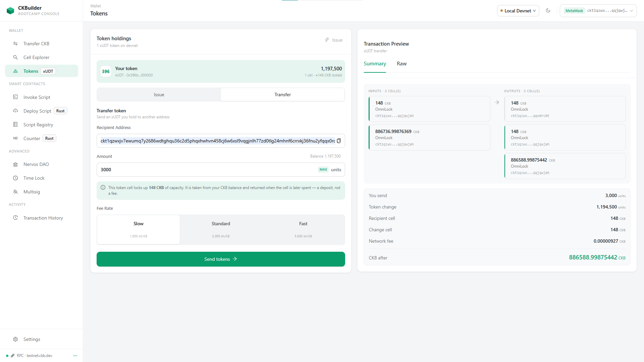644x362 pixels.
Task: Click the Tokens sidebar icon
Action: point(15,71)
